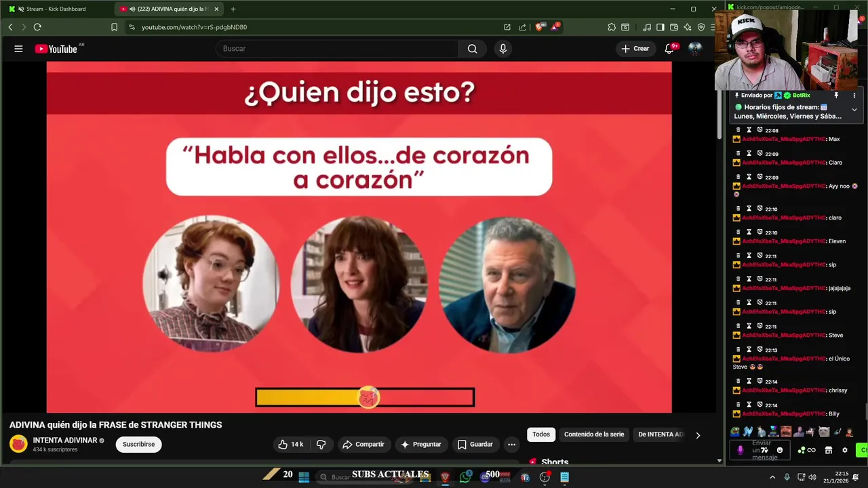
Task: Click the INTENTA ADIVINAR channel avatar
Action: 18,445
